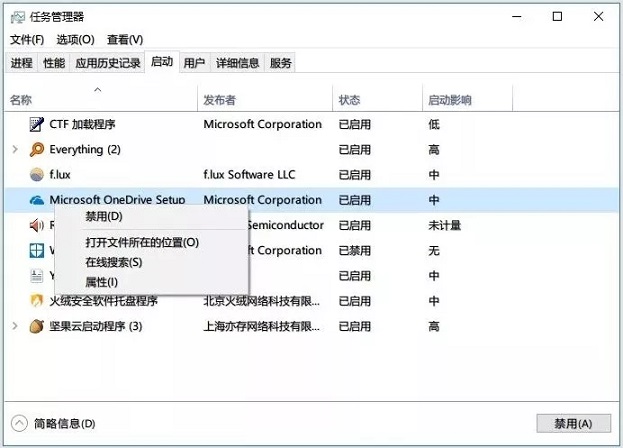Select 打开文件所在的位置(O) in context menu

(142, 242)
